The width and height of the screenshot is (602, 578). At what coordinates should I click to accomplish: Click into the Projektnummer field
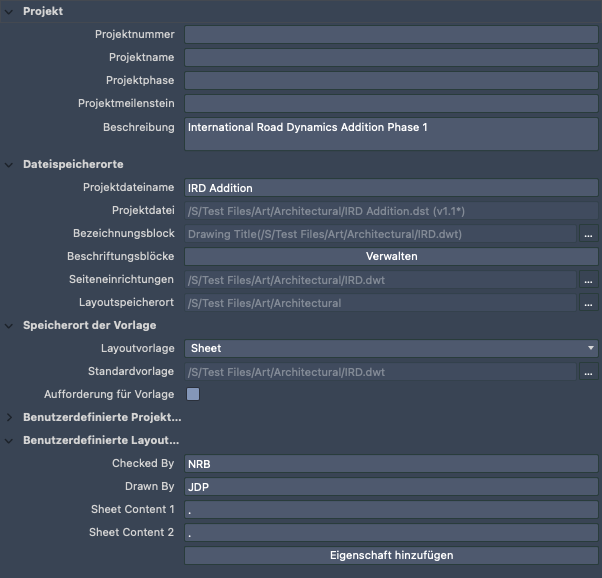click(392, 35)
